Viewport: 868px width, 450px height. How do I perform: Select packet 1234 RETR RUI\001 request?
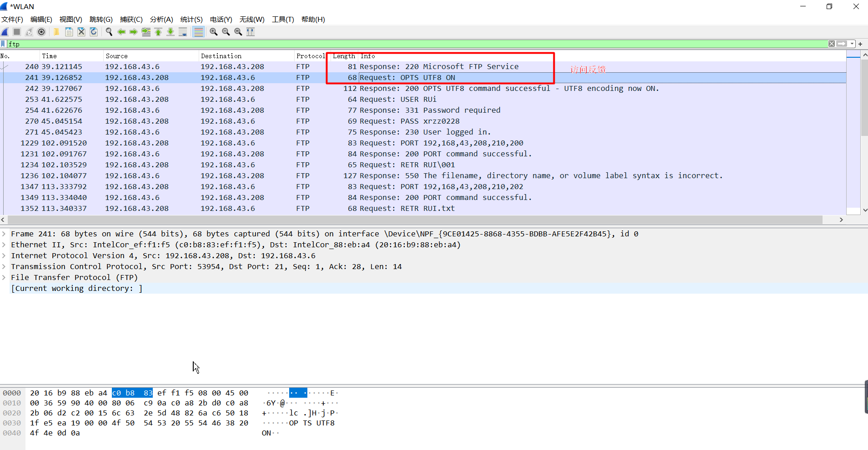point(423,165)
